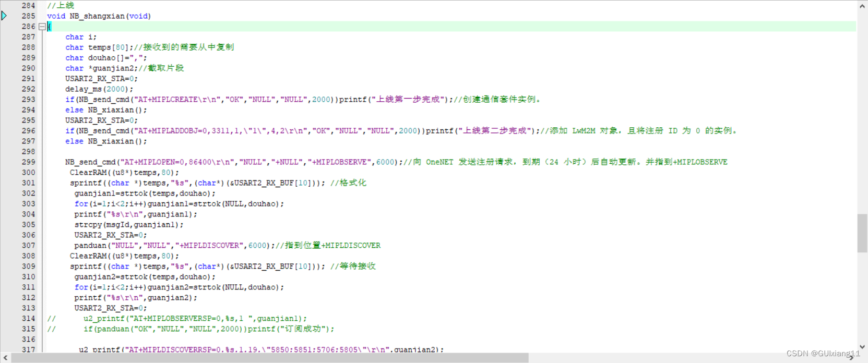868x363 pixels.
Task: Click the "AT+MIPLOPEN=0,86400\r\n" string
Action: tap(177, 162)
